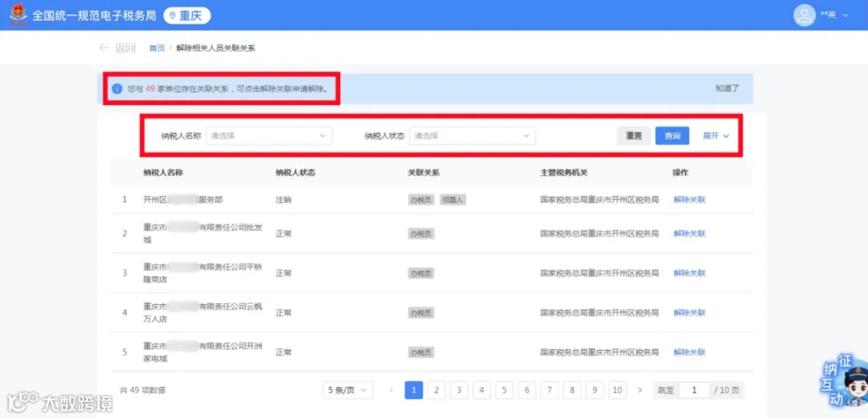This screenshot has width=868, height=419.
Task: Select page 10 in pagination
Action: (x=617, y=390)
